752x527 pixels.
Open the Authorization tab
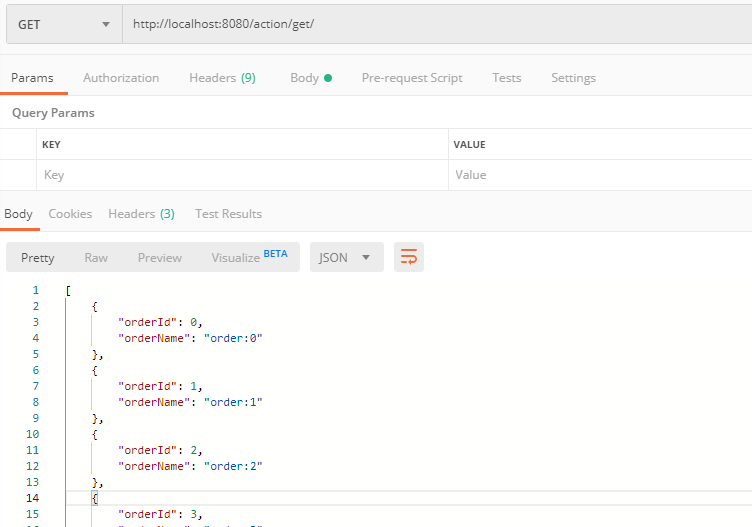(x=121, y=78)
